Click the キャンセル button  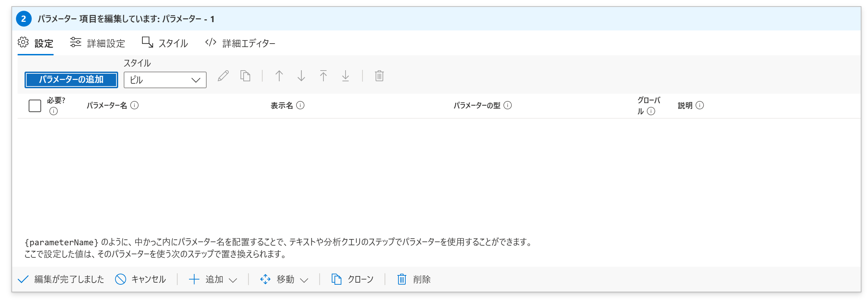[141, 279]
